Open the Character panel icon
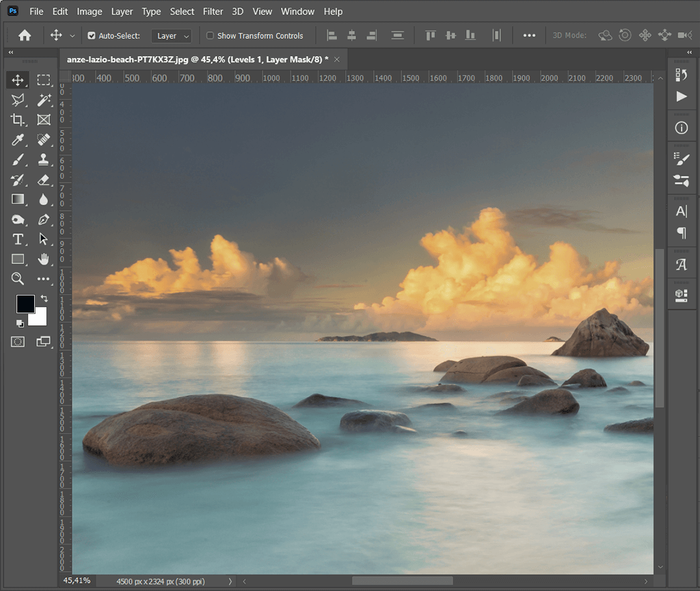The image size is (700, 591). click(x=682, y=211)
